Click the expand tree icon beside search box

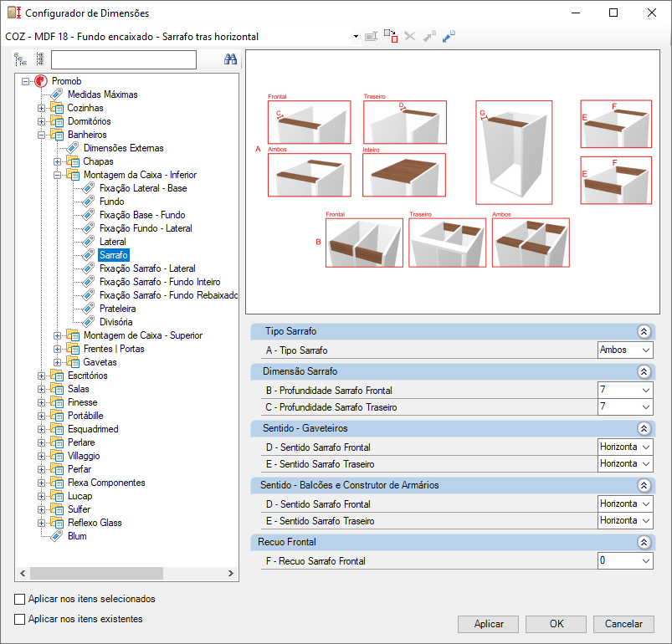(x=20, y=59)
